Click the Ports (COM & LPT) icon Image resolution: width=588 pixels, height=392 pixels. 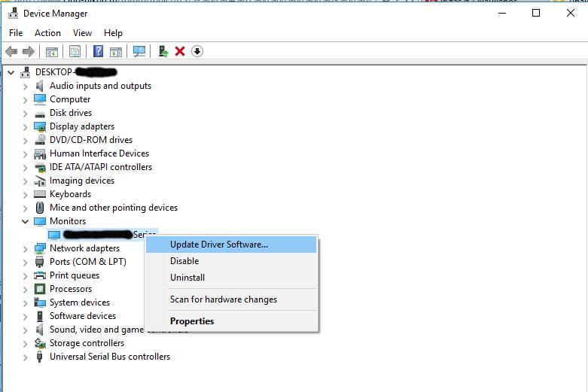click(39, 262)
